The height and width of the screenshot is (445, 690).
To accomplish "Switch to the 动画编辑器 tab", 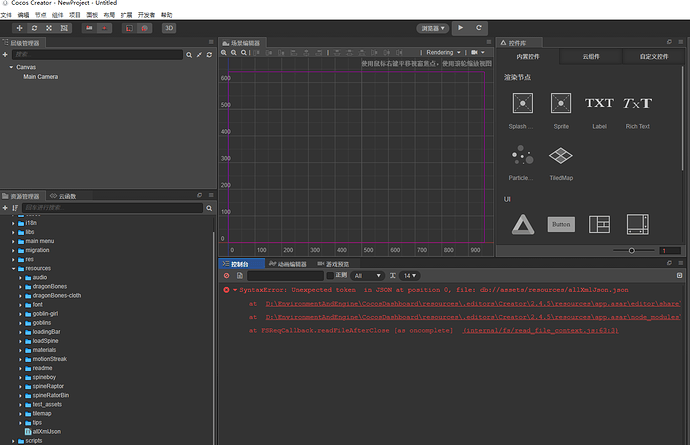I will tap(288, 264).
